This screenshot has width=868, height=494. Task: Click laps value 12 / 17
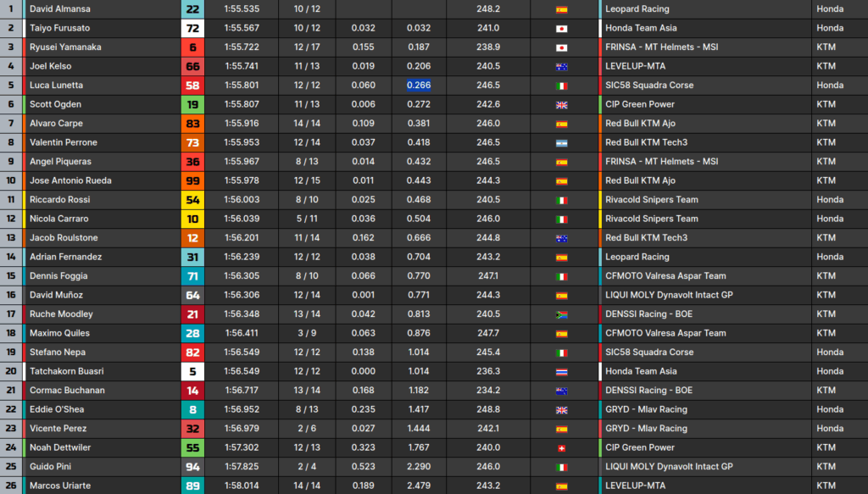pos(307,47)
